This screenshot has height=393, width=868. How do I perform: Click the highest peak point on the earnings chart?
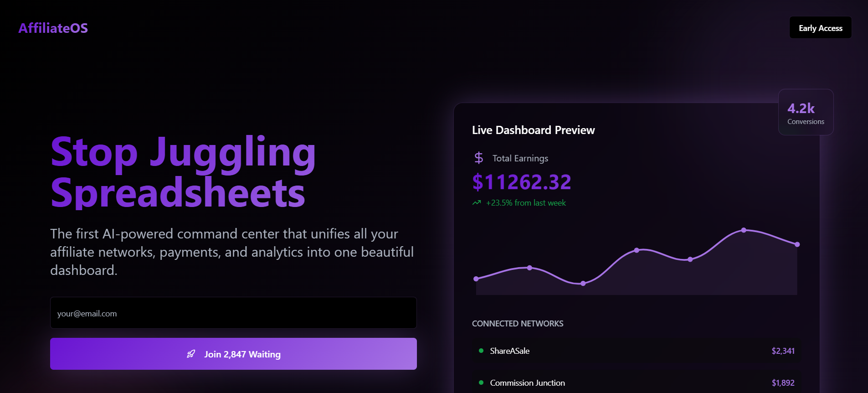(744, 230)
